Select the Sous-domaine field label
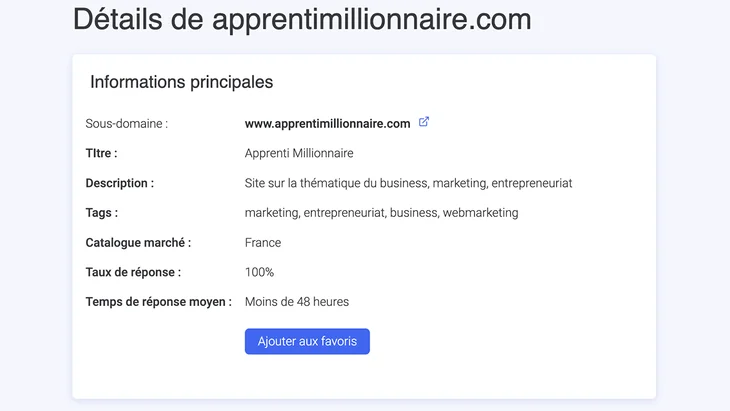This screenshot has height=411, width=730. [x=127, y=124]
